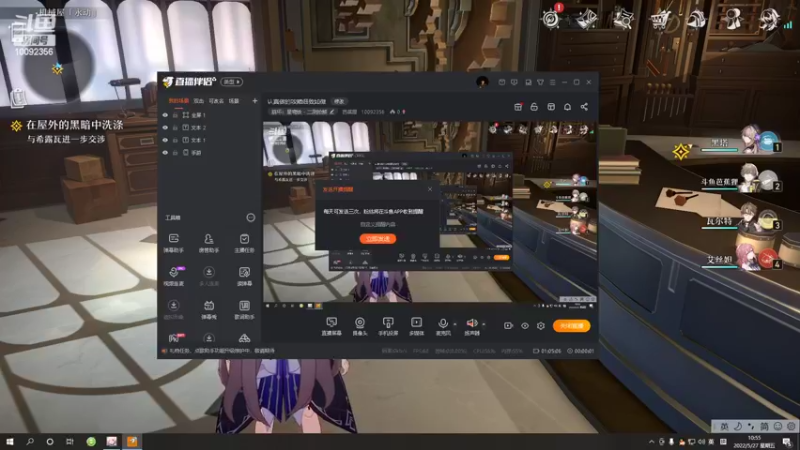The width and height of the screenshot is (800, 450).
Task: Expand the system tray hidden icons chevron
Action: point(652,442)
